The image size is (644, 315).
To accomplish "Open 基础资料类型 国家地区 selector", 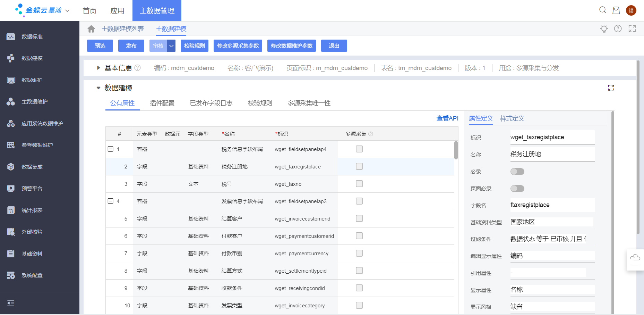I will coord(552,222).
